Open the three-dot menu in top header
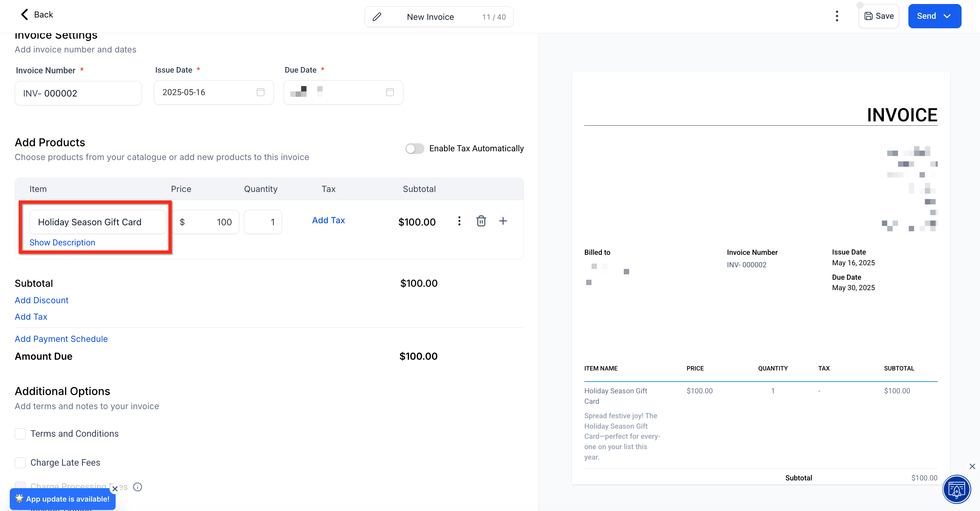Viewport: 980px width, 511px height. point(836,16)
